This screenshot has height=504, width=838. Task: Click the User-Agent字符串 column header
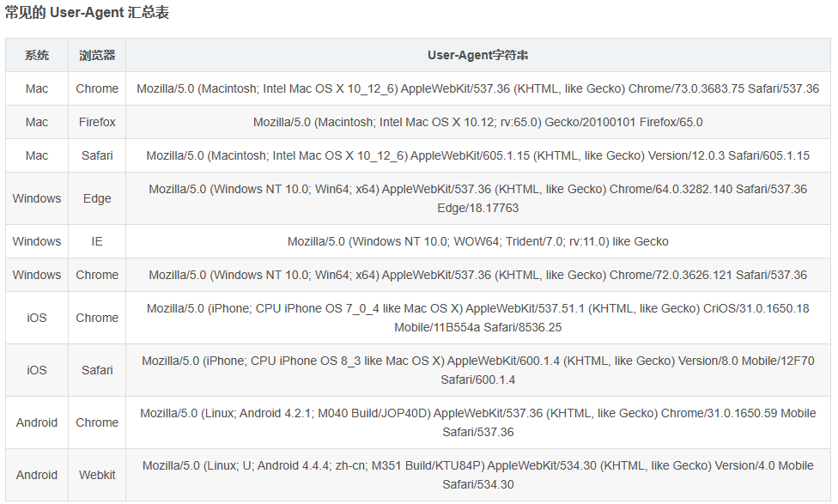477,55
